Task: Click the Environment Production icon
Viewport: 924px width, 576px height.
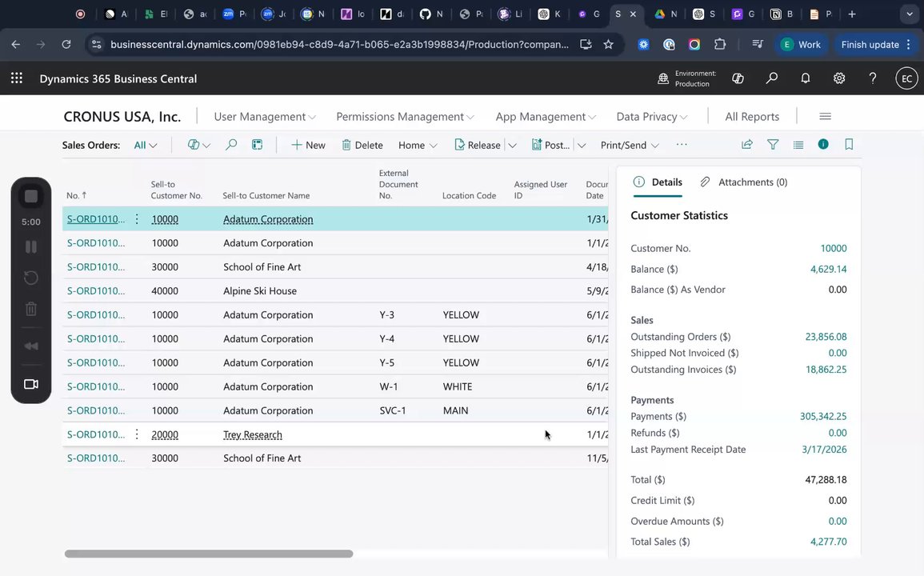Action: [663, 78]
